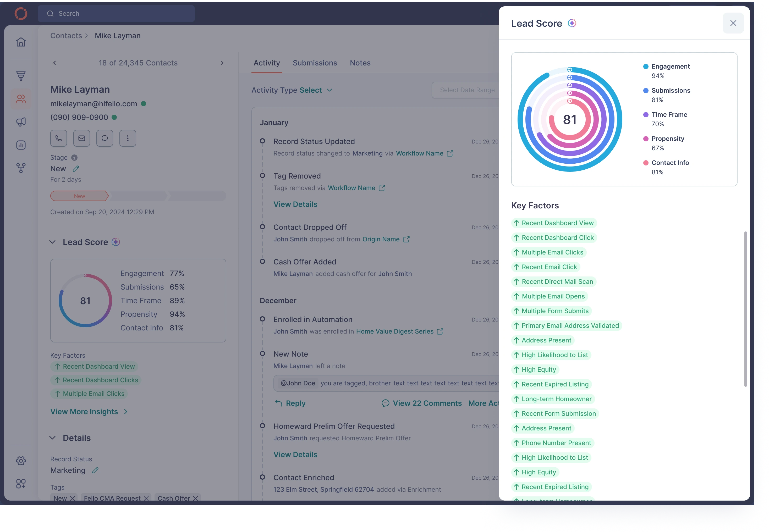Open the megaphone marketing sidebar icon
The width and height of the screenshot is (769, 532).
click(21, 122)
